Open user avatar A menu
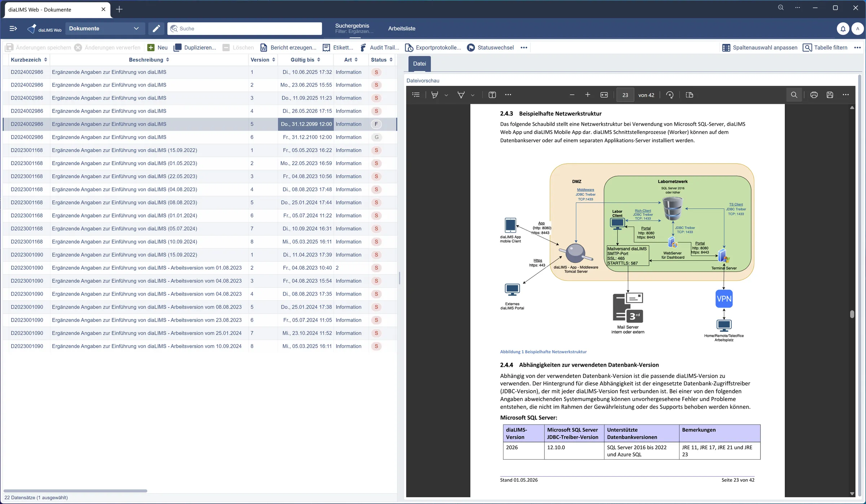The height and width of the screenshot is (504, 866). (x=857, y=28)
